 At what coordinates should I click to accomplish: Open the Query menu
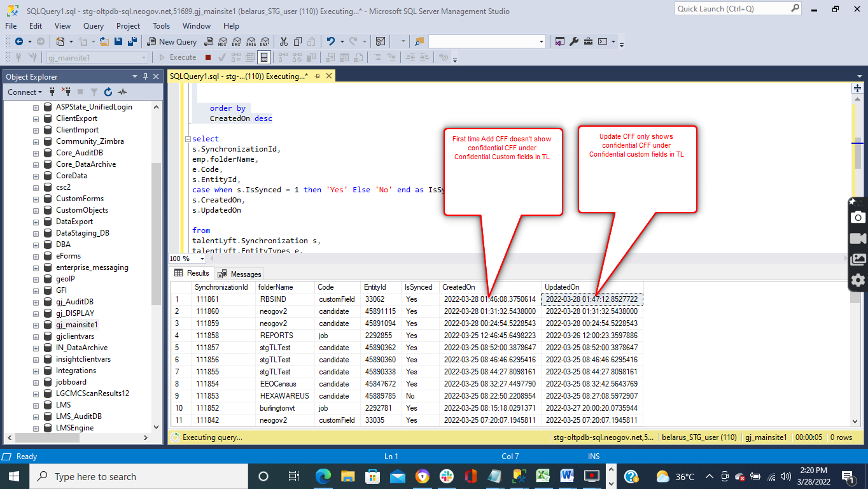click(94, 26)
